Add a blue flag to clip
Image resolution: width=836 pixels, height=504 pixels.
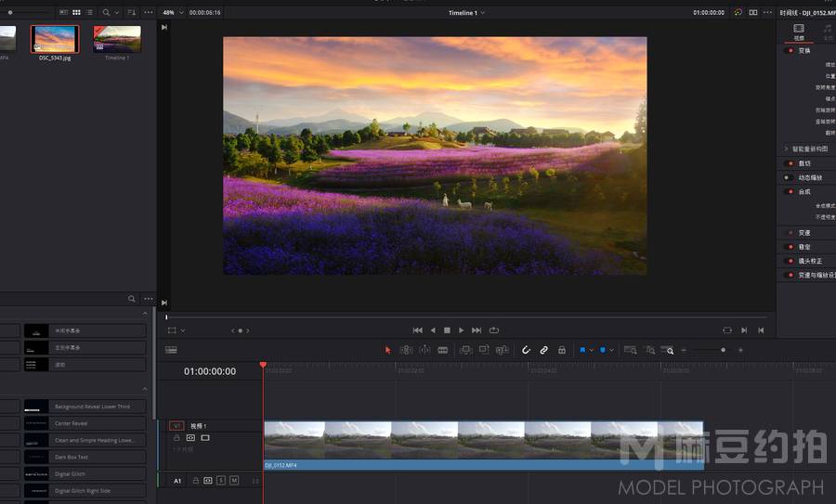(x=582, y=350)
